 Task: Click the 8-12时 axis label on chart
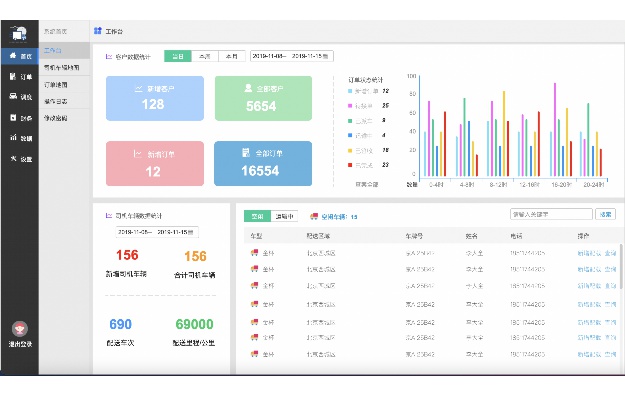(498, 184)
